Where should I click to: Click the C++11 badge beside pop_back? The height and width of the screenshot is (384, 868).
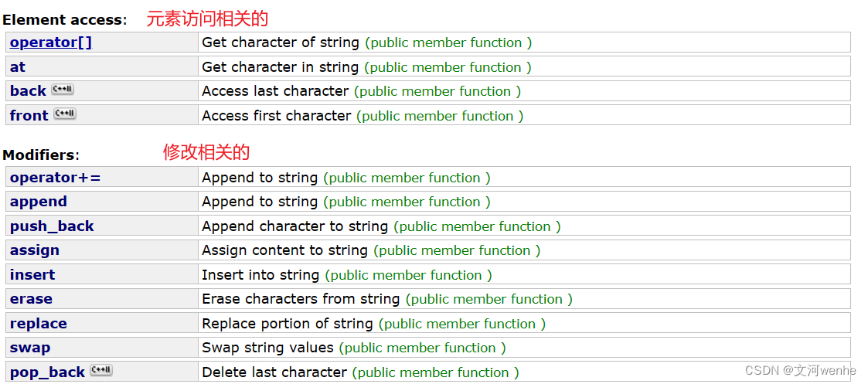(101, 371)
